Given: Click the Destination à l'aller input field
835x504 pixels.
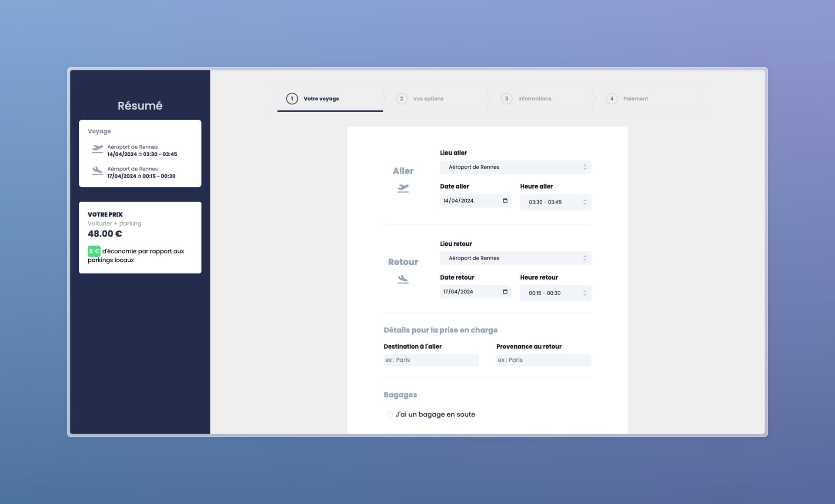Looking at the screenshot, I should coord(431,360).
